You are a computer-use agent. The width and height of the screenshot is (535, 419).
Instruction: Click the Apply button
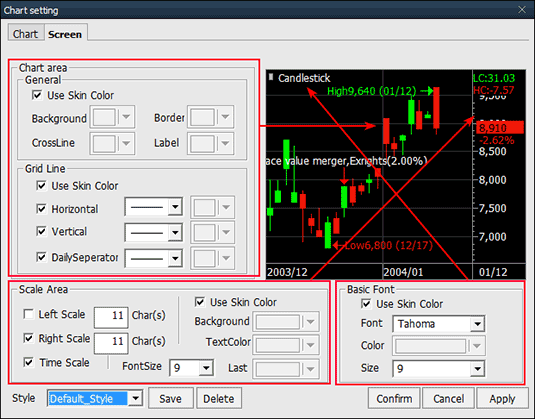pyautogui.click(x=502, y=398)
